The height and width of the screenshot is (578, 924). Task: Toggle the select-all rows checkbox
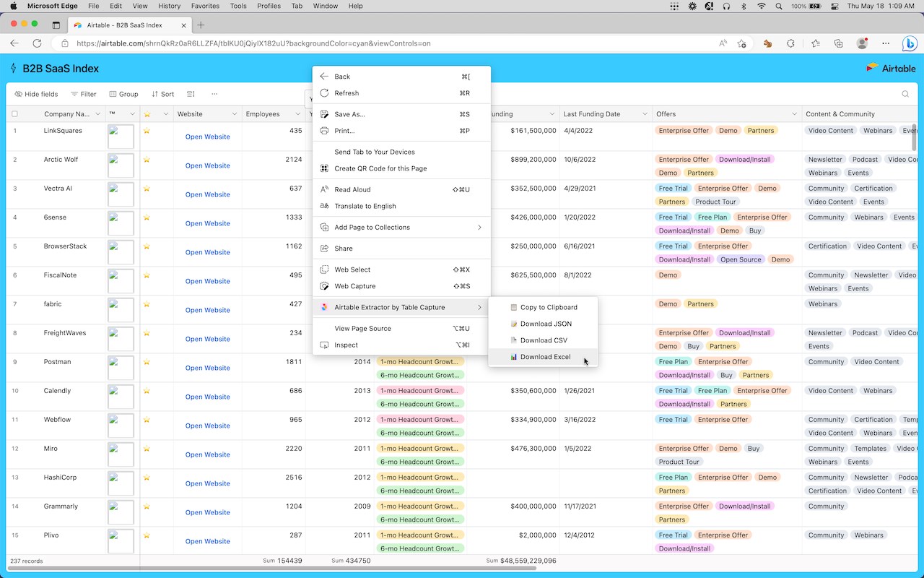[14, 114]
